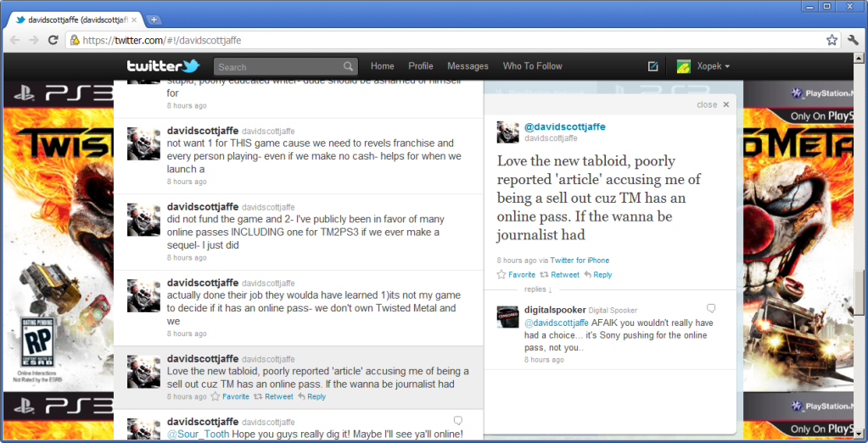Screen dimensions: 868x443
Task: Click speech bubble icon on digitalspooker reply
Action: coord(711,308)
